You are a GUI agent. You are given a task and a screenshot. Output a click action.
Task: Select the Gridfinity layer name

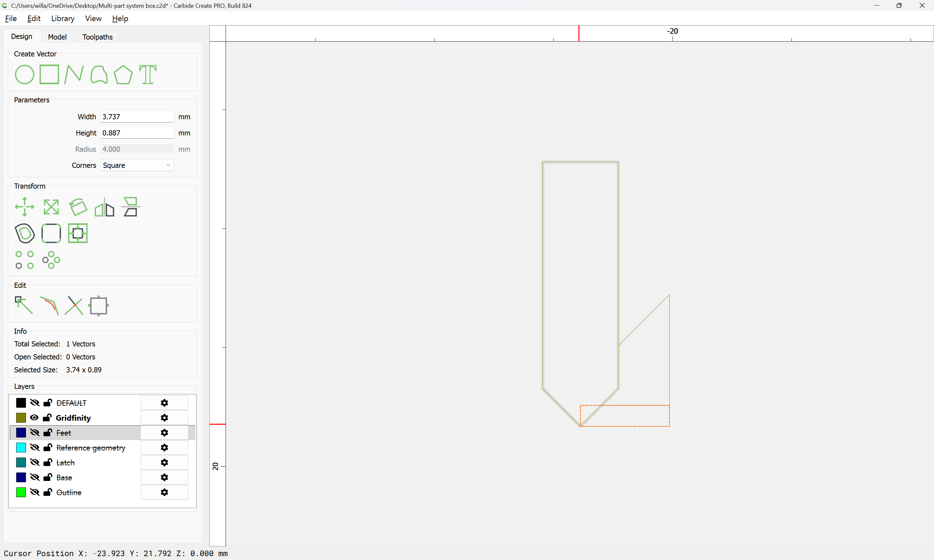(x=73, y=418)
